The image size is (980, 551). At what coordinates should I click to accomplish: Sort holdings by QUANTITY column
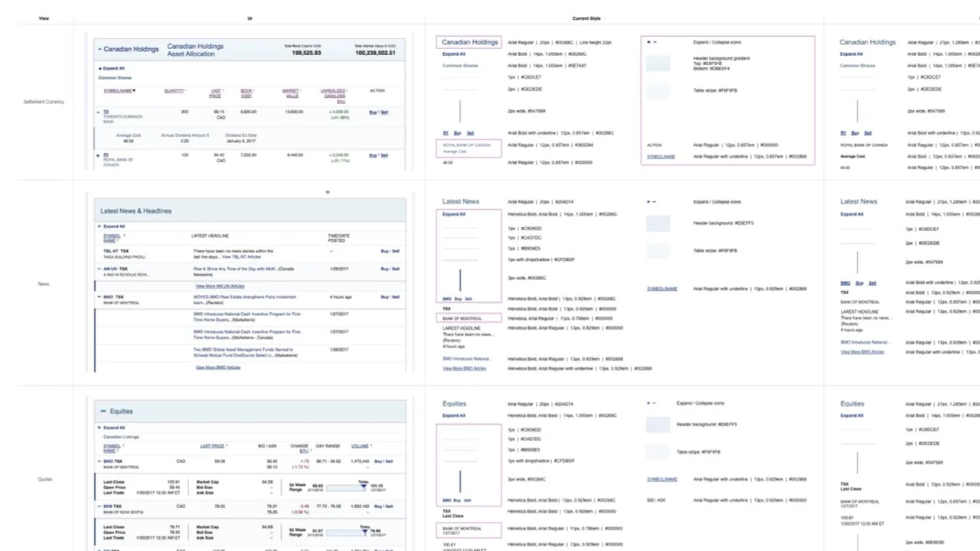pos(175,91)
